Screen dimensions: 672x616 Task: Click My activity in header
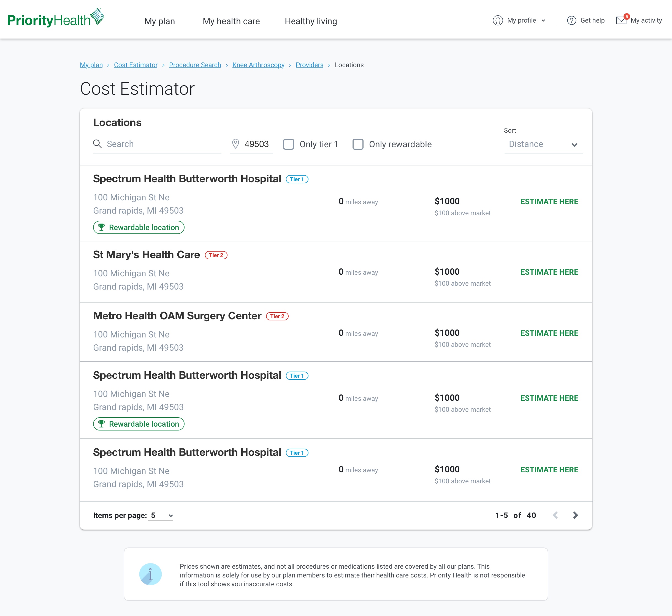coord(646,20)
